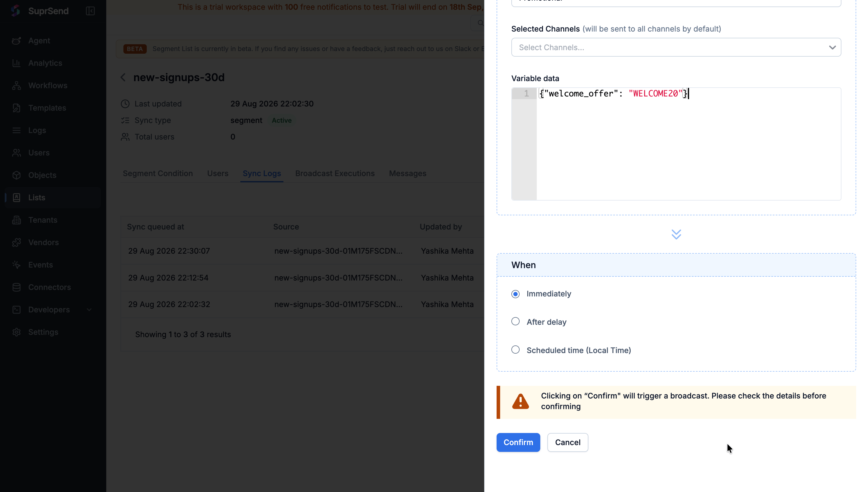
Task: Click the Updated by column header
Action: pyautogui.click(x=440, y=227)
